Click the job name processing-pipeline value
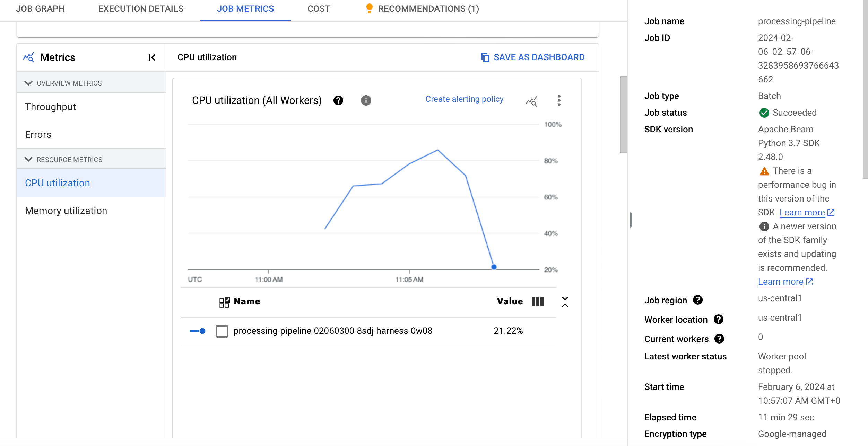The height and width of the screenshot is (446, 868). click(797, 21)
